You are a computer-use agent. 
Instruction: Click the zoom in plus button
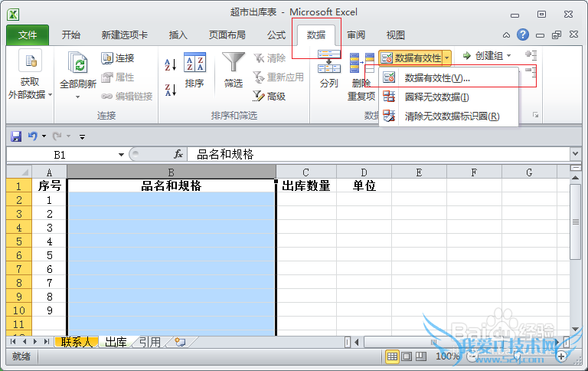tap(561, 356)
